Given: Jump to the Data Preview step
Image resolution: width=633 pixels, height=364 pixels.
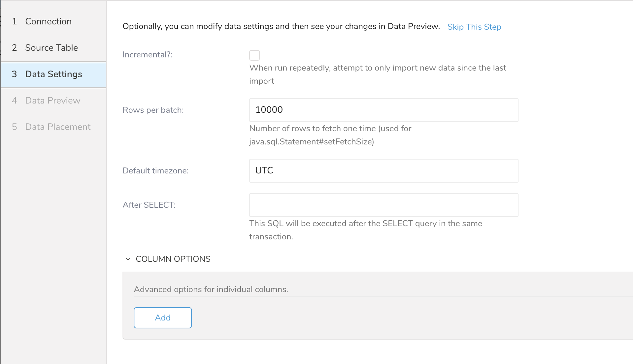Looking at the screenshot, I should (52, 101).
